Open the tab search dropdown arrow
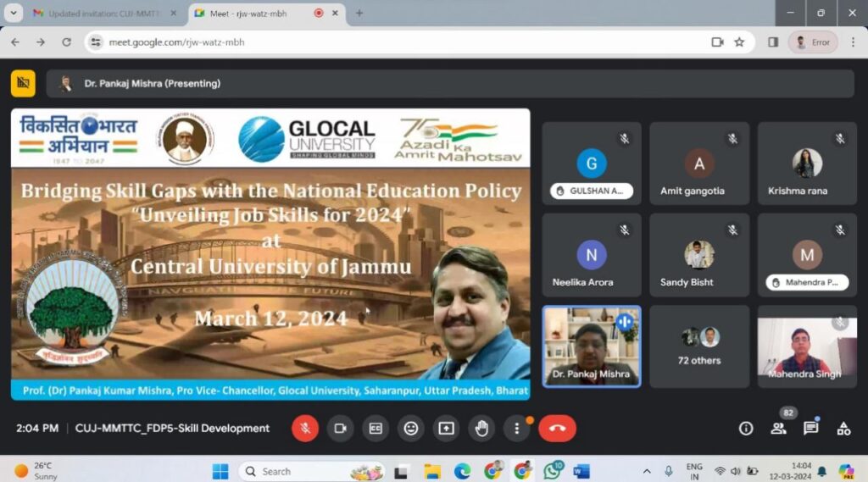Viewport: 868px width, 482px height. [14, 14]
